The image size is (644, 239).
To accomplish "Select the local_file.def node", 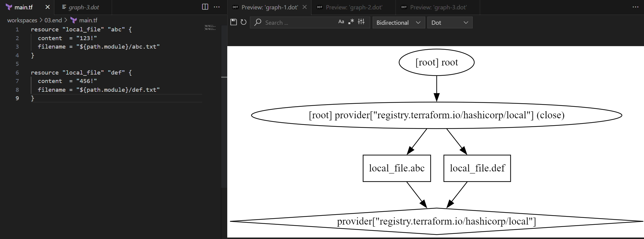I will point(477,168).
